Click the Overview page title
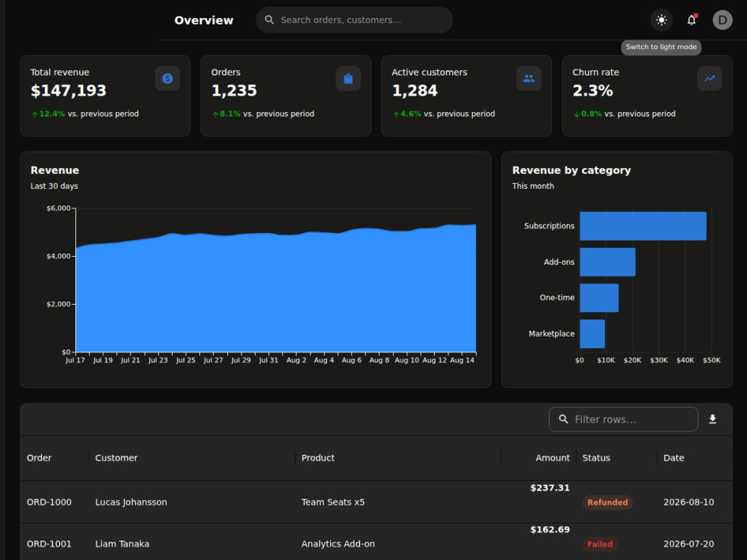Screen dimensions: 747x560 point(204,20)
